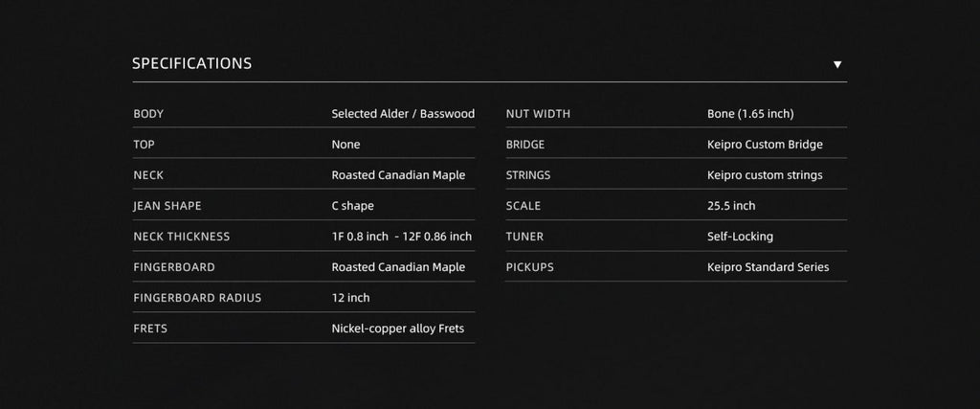Click the Self-Locking tuner value

(740, 237)
